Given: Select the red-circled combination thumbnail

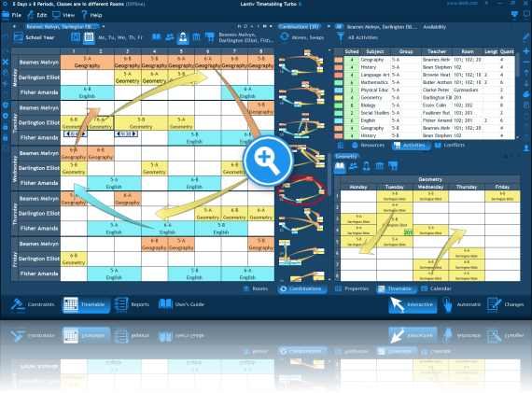Looking at the screenshot, I should pyautogui.click(x=301, y=190).
